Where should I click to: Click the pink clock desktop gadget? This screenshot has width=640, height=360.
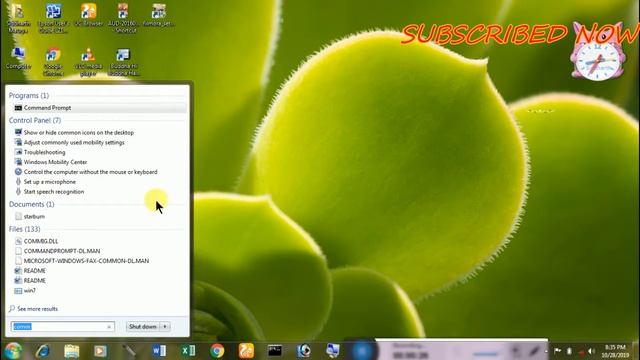pos(598,52)
